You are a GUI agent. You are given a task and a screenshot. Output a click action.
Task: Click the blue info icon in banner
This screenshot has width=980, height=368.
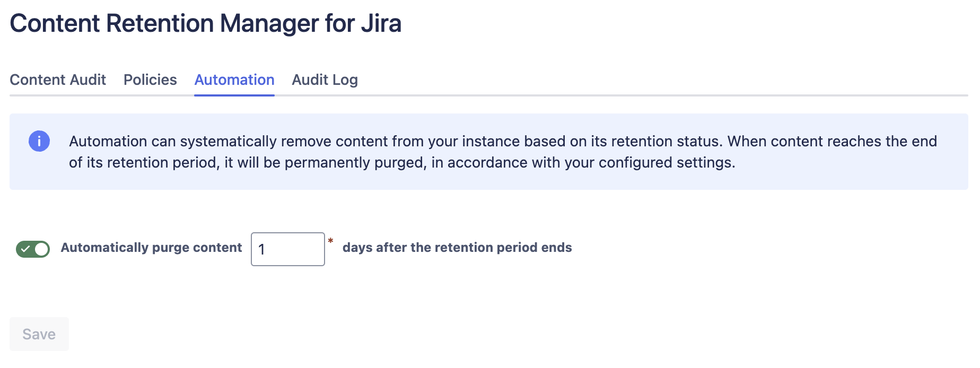(x=39, y=142)
